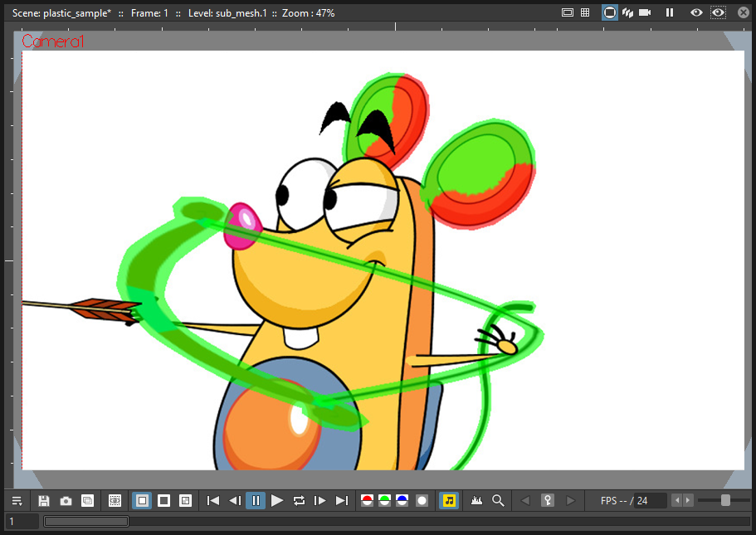756x535 pixels.
Task: Switch to 3D View icon
Action: click(x=627, y=12)
